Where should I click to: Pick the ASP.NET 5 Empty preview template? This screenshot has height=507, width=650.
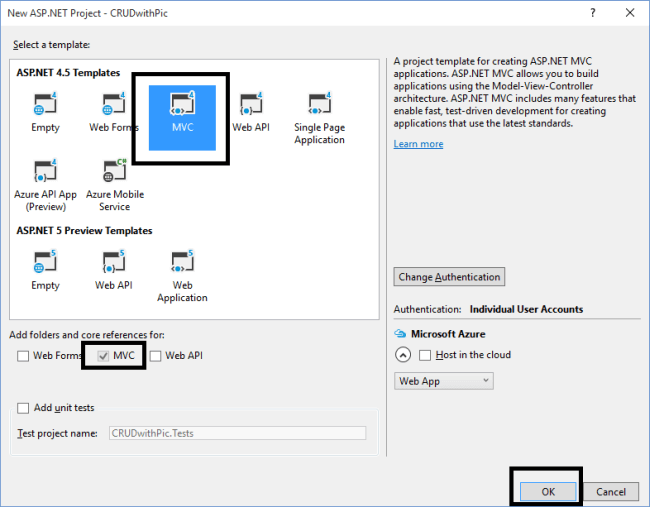coord(45,270)
